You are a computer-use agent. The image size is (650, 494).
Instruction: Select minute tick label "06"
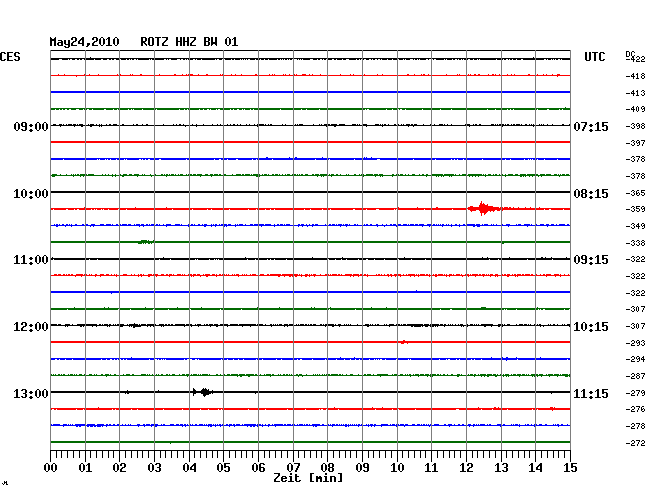pos(258,468)
